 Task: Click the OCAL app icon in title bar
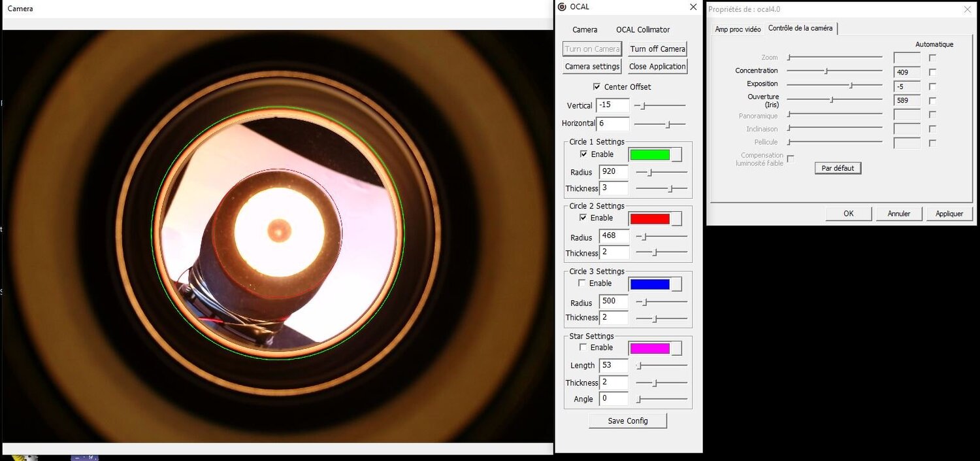562,7
